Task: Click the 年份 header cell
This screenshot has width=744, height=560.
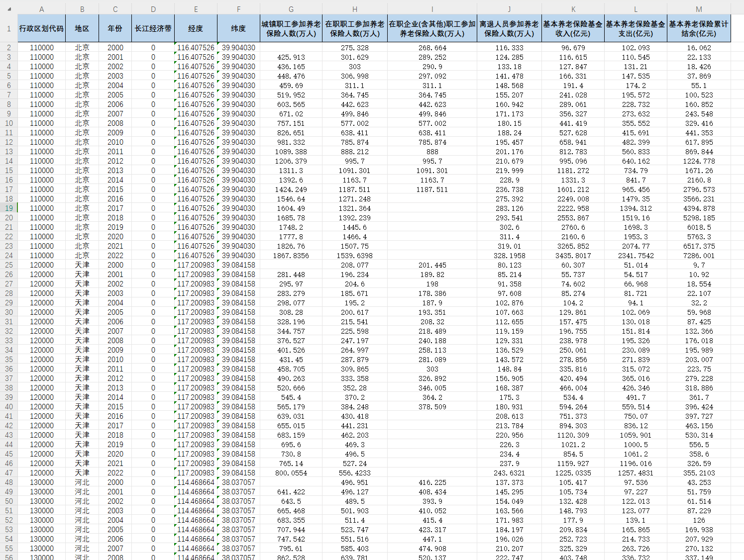Action: (115, 28)
